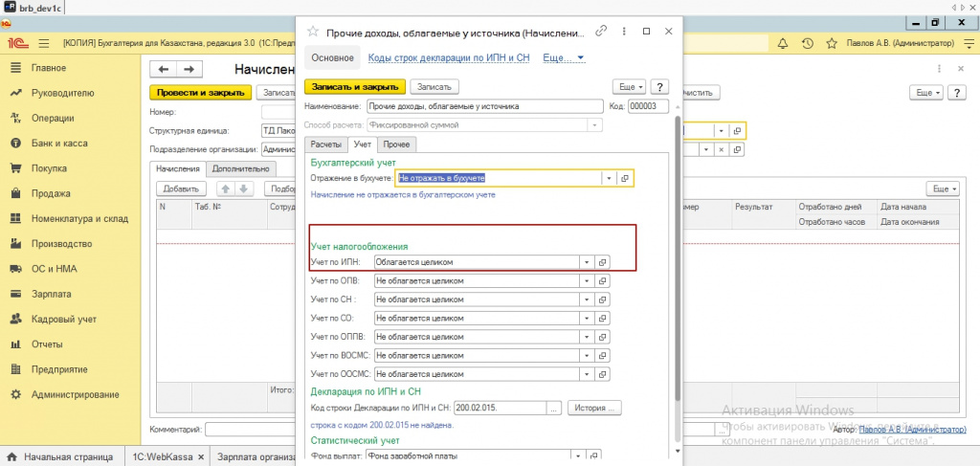Click Записать и закрыть button
980x466 pixels.
[355, 87]
